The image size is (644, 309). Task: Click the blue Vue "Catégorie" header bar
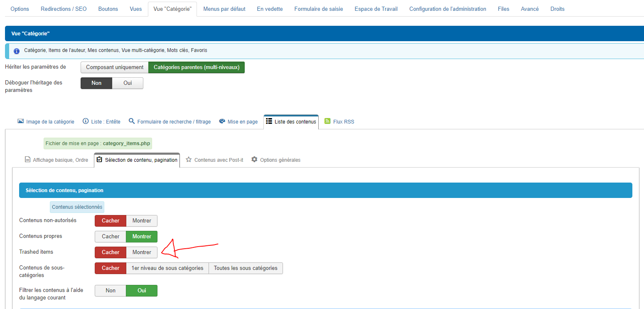pos(324,34)
